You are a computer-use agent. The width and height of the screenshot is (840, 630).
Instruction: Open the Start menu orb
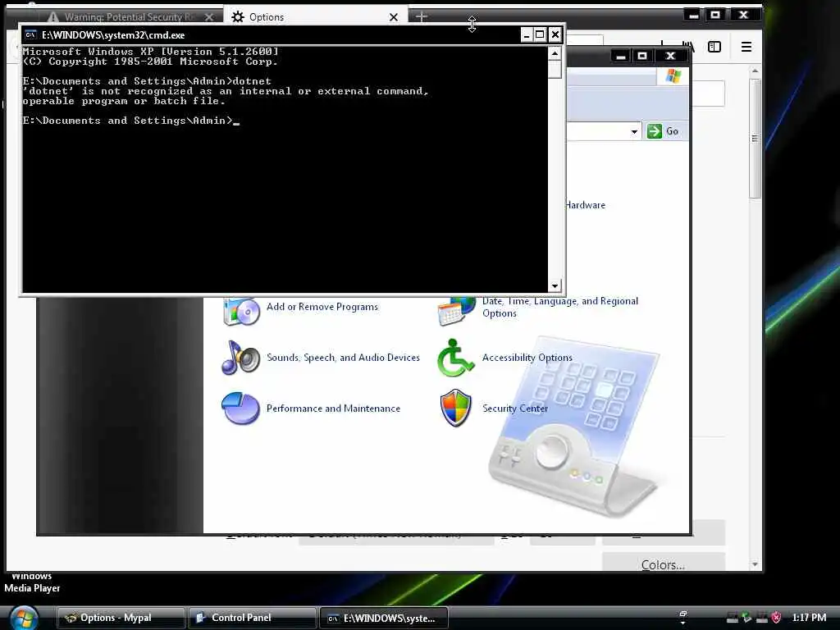point(24,619)
